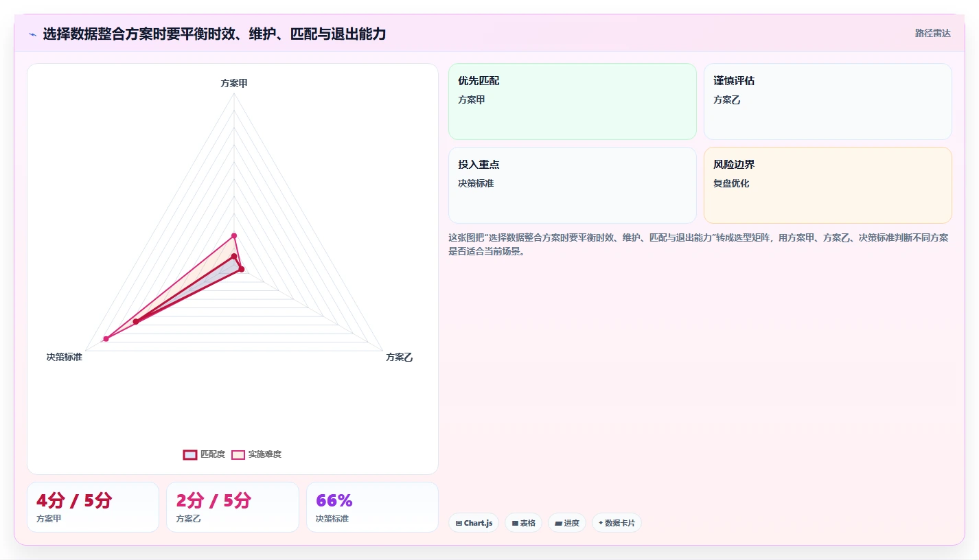The width and height of the screenshot is (979, 560).
Task: Select the Chart.js tag chip
Action: pos(474,523)
